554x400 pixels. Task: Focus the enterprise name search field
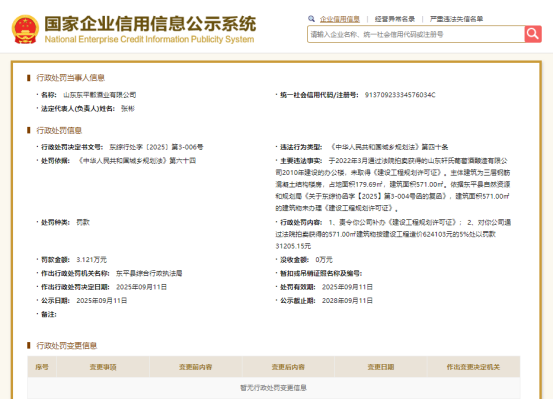point(416,34)
